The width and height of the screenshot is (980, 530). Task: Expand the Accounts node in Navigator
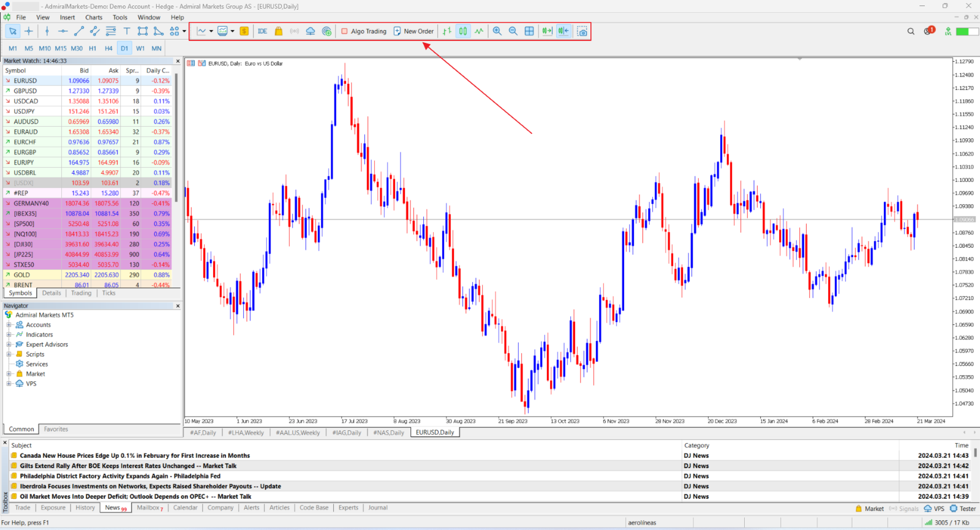click(9, 325)
